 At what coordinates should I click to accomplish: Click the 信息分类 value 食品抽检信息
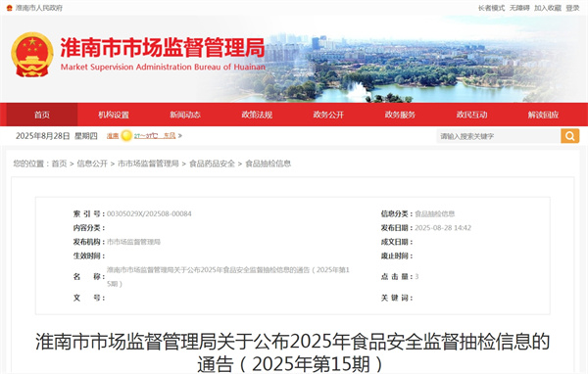(434, 213)
